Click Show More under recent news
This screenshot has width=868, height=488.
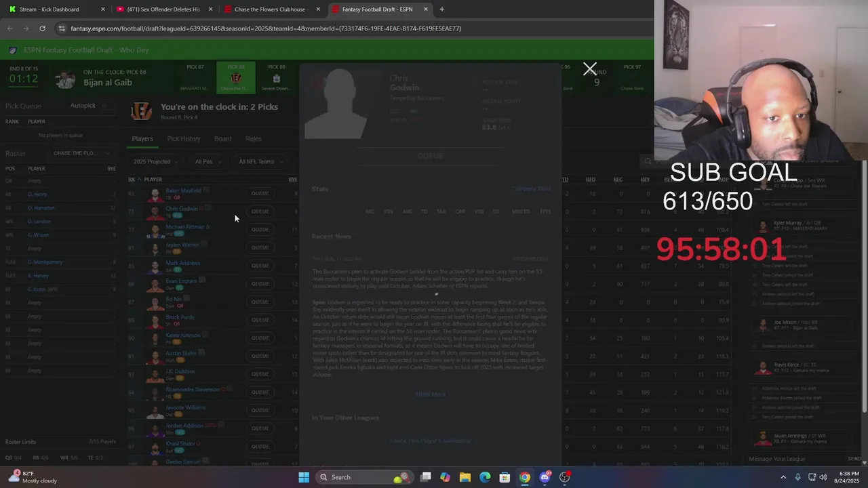click(431, 394)
